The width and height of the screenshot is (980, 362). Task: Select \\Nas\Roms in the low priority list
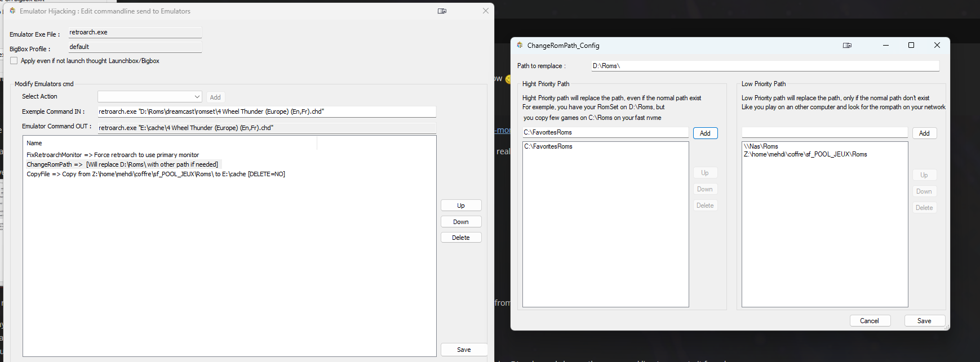pos(761,146)
